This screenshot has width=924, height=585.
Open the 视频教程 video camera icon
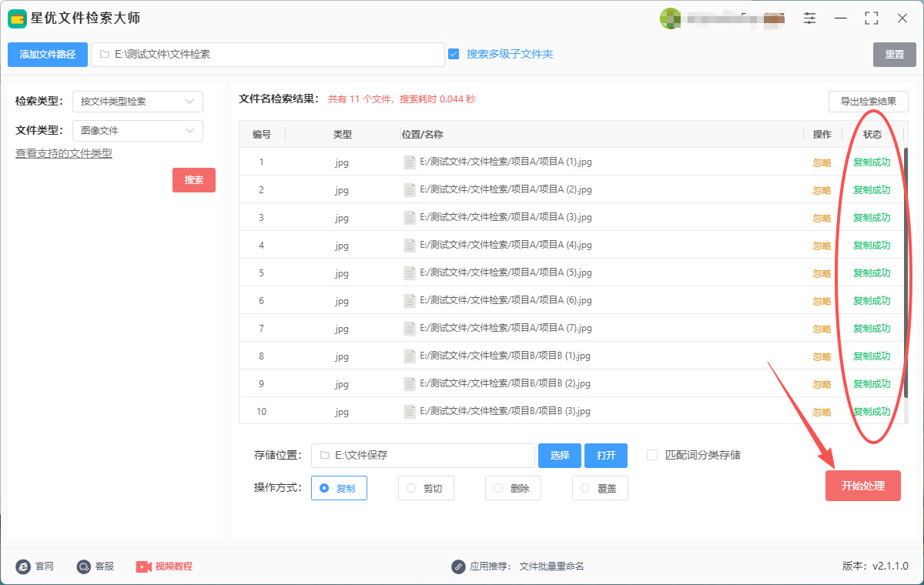(x=143, y=567)
